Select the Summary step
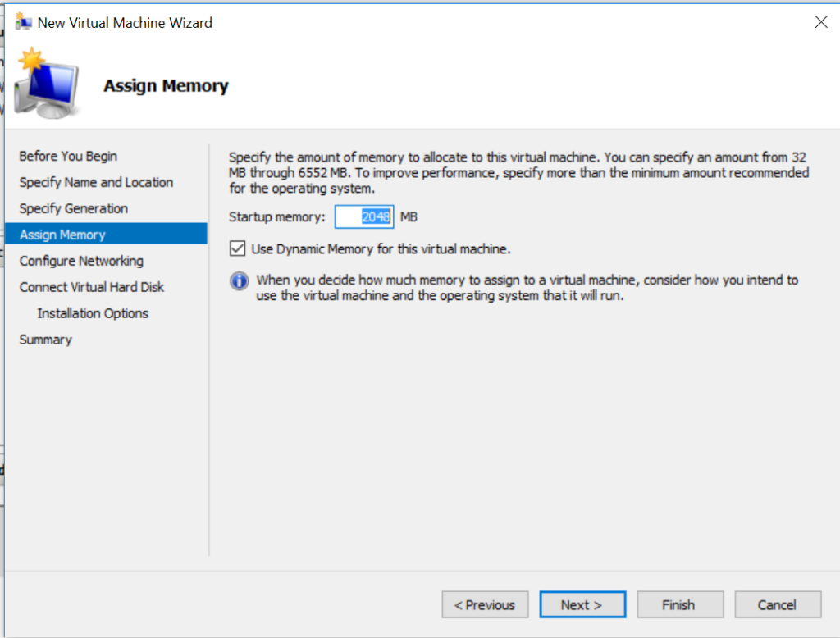840x638 pixels. point(45,340)
